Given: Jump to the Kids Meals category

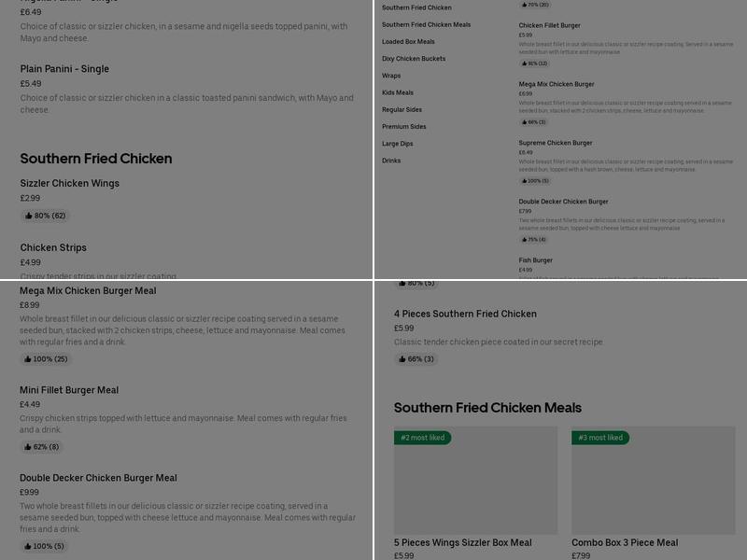Looking at the screenshot, I should point(398,92).
